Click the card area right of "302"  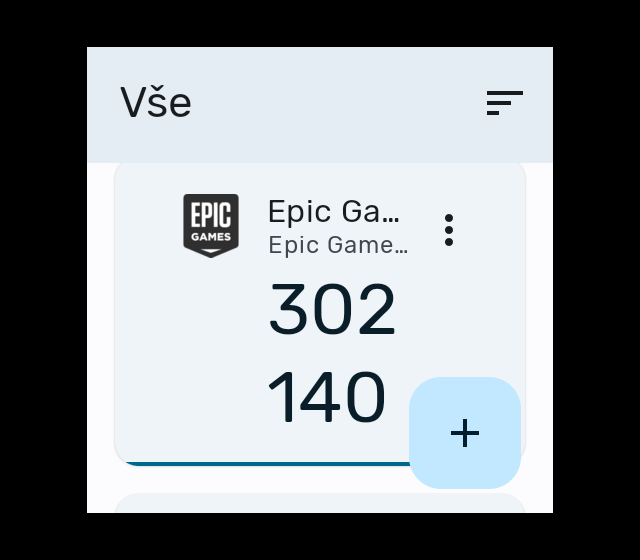[460, 310]
